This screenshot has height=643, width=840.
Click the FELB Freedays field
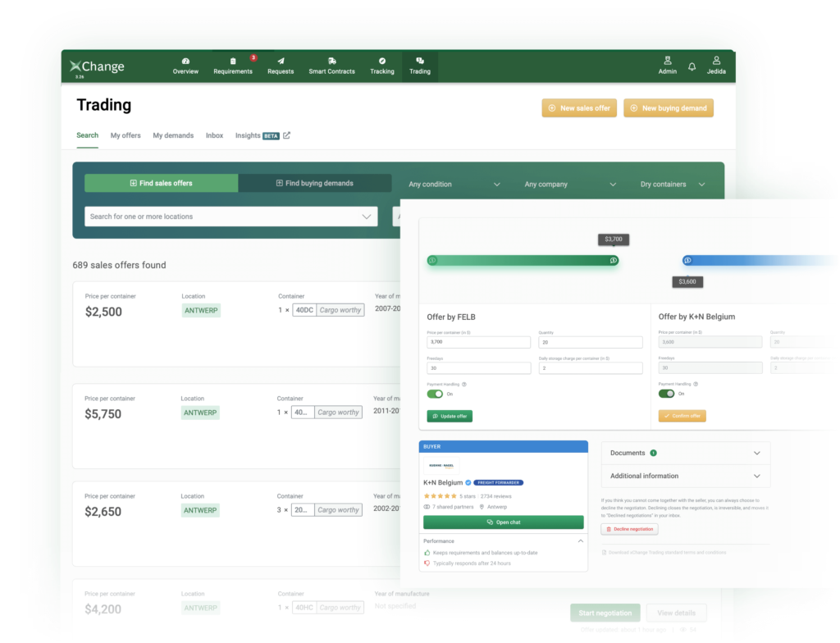(478, 368)
